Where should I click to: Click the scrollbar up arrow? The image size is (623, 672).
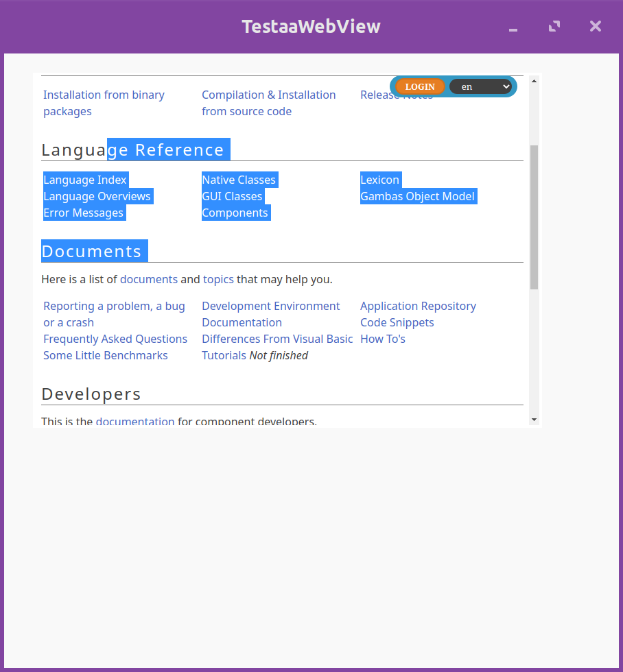coord(534,81)
